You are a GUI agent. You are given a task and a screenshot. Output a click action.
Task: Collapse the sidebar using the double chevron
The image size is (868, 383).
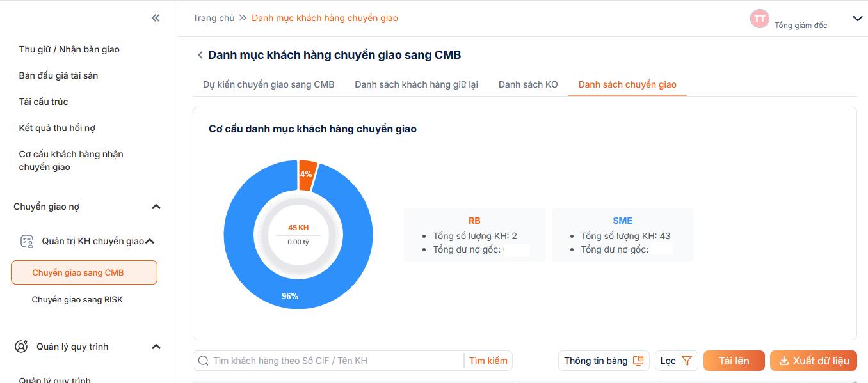pos(155,18)
